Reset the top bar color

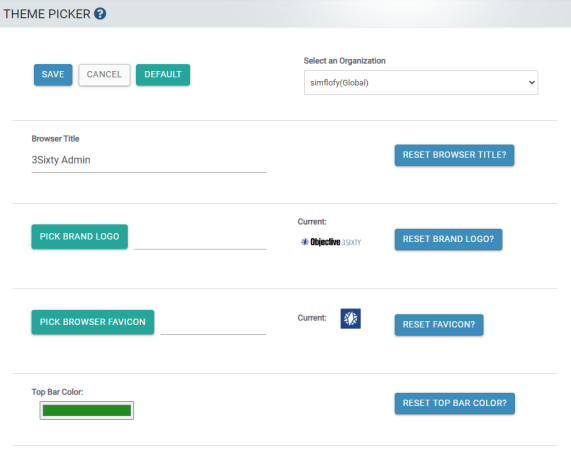point(454,403)
